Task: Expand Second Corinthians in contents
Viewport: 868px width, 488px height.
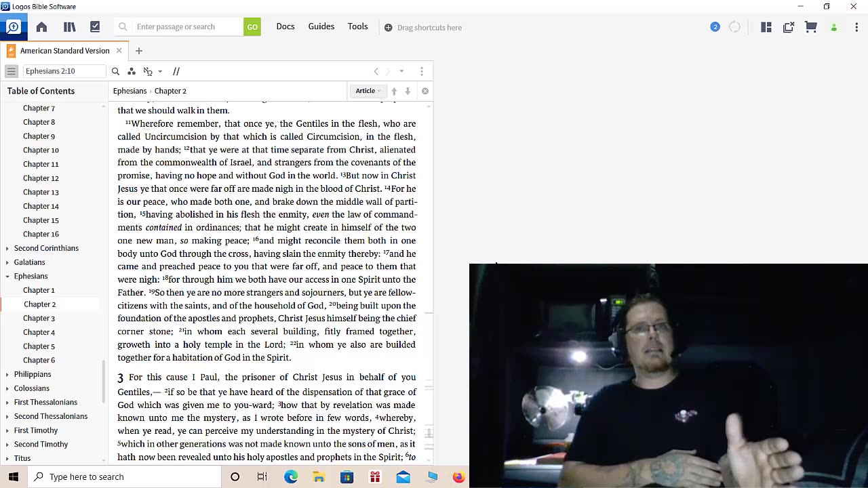Action: tap(7, 248)
